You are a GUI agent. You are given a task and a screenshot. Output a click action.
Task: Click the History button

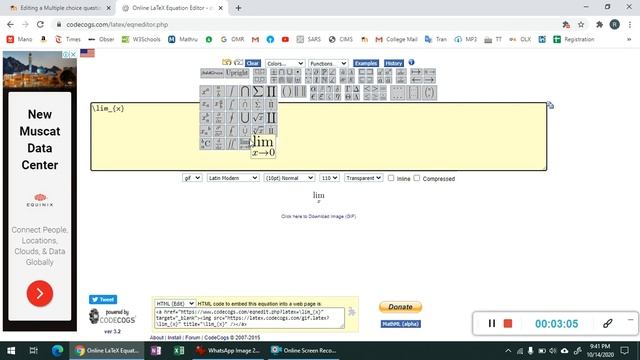click(393, 63)
